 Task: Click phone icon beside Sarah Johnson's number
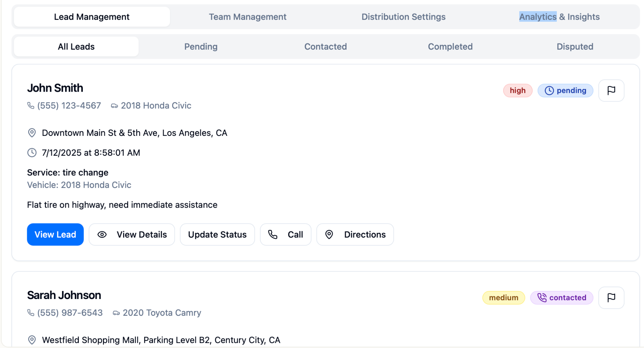point(31,313)
